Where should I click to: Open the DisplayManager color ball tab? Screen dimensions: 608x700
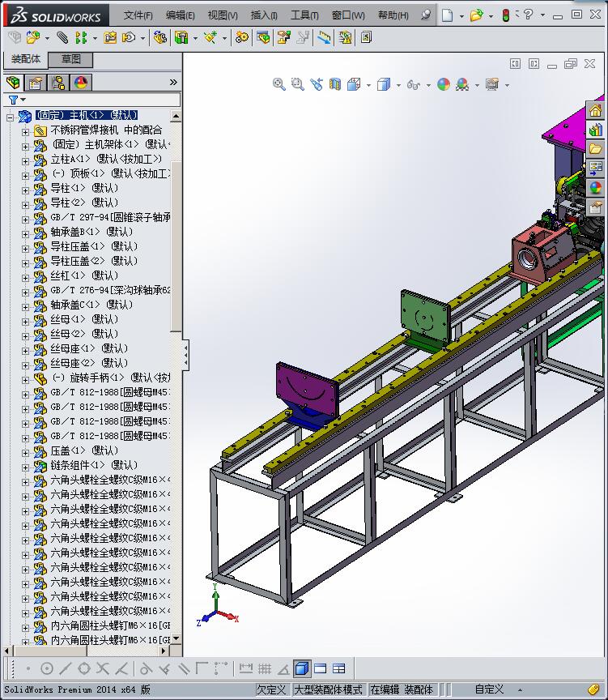(81, 83)
